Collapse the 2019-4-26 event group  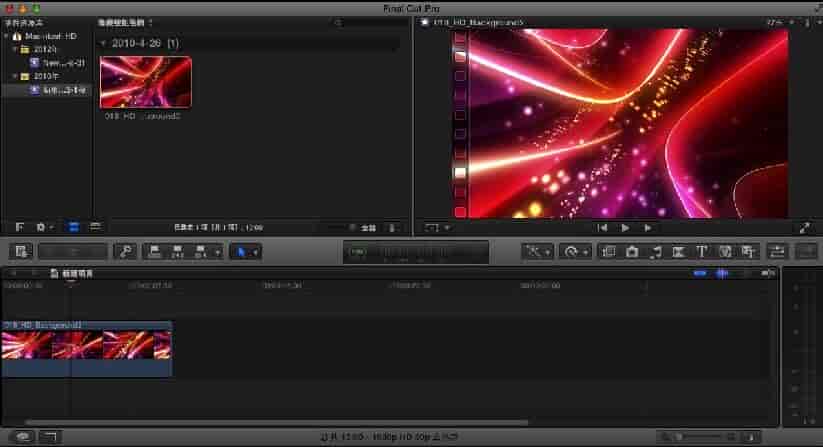pyautogui.click(x=104, y=44)
